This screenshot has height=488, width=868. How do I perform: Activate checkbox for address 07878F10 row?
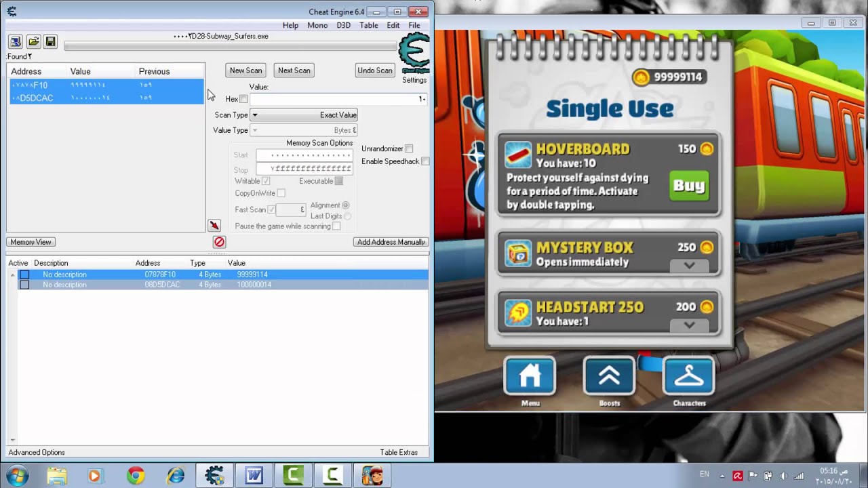coord(24,274)
